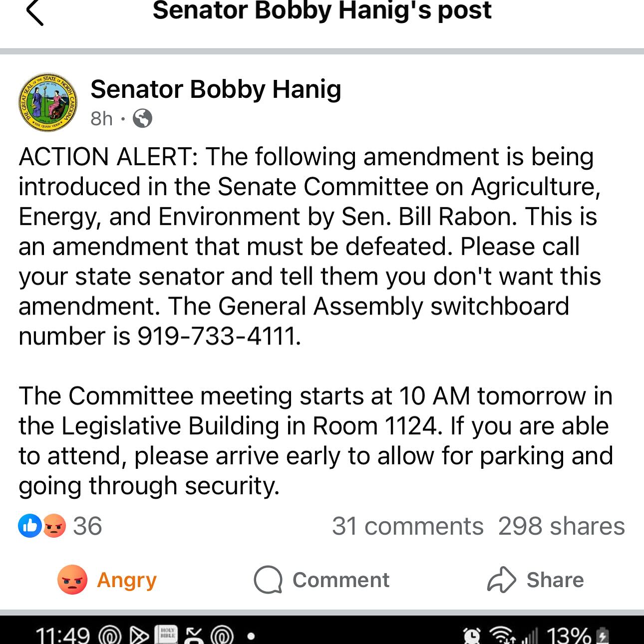
Task: Tap the Share button
Action: 535,580
